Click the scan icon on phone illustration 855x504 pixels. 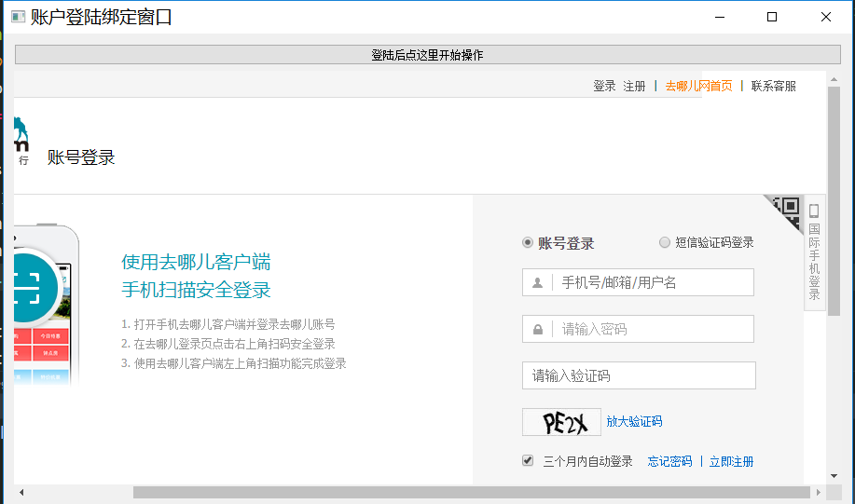tap(26, 288)
